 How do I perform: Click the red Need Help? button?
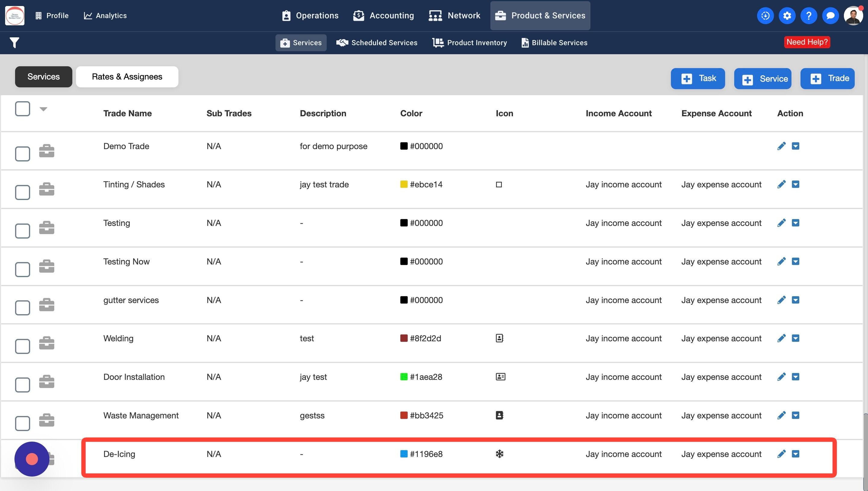tap(807, 42)
